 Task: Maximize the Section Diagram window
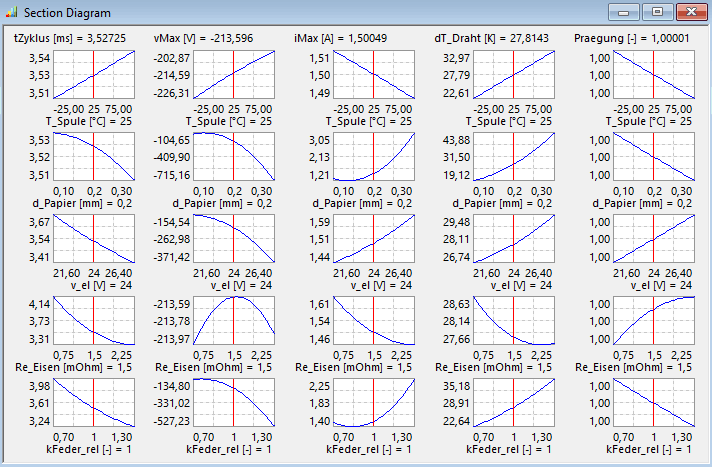click(657, 12)
